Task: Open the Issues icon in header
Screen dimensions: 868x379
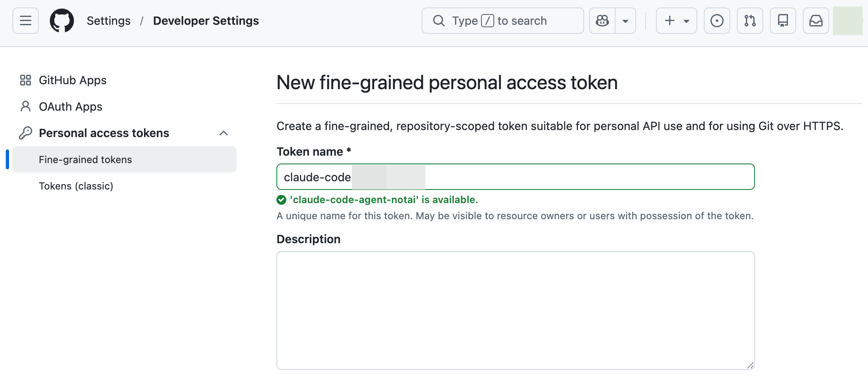Action: coord(717,21)
